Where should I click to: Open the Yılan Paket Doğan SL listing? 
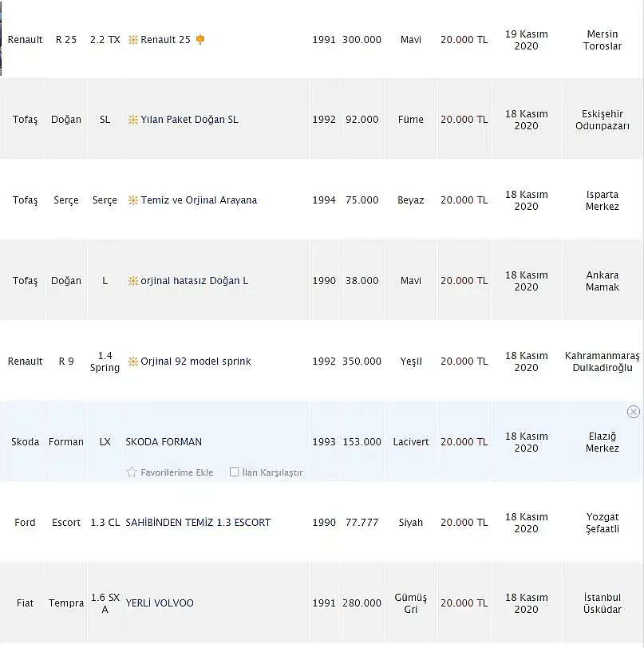[x=189, y=120]
